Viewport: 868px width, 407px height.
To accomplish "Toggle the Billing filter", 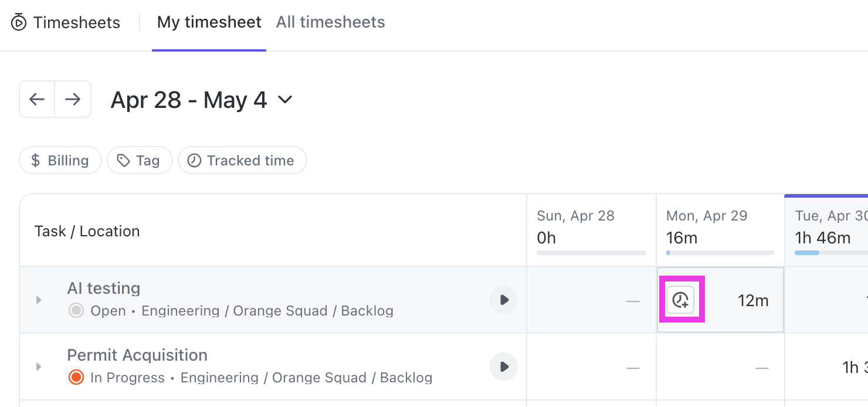I will tap(60, 161).
